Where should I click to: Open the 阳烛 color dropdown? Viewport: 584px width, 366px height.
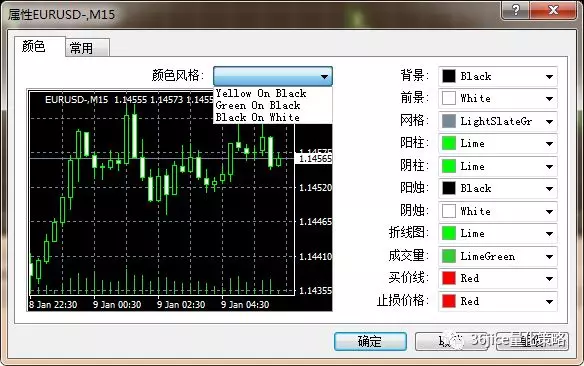pos(498,189)
